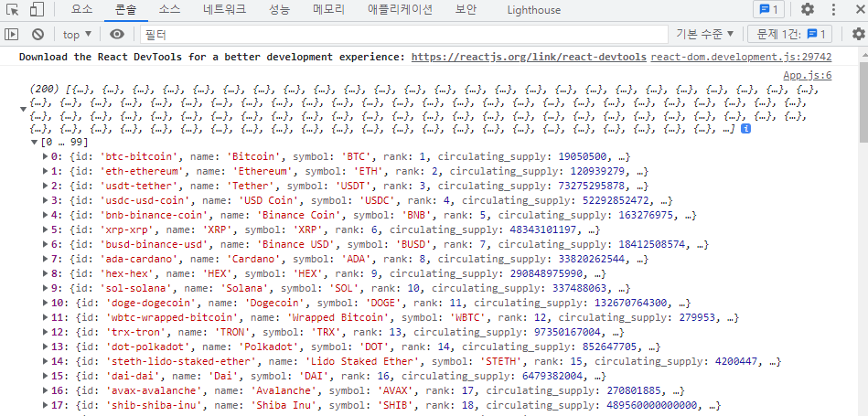
Task: Open the top context dropdown
Action: [x=77, y=35]
